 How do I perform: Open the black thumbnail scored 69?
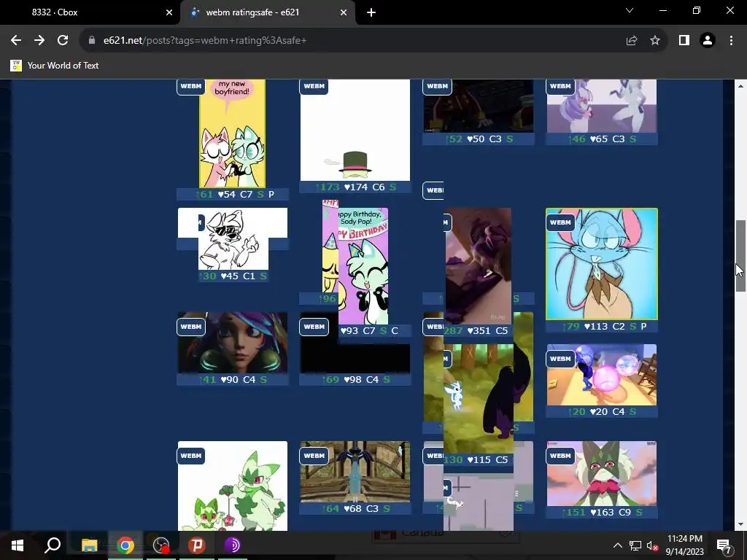(355, 358)
